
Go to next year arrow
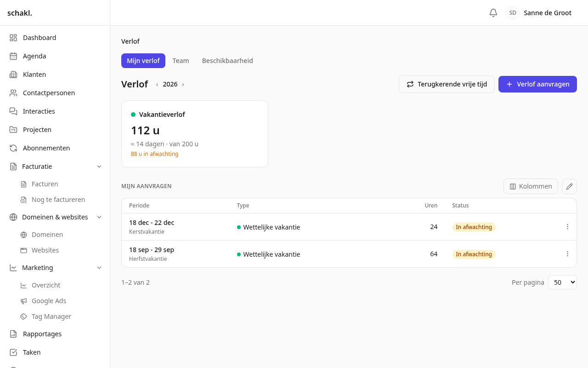point(183,84)
